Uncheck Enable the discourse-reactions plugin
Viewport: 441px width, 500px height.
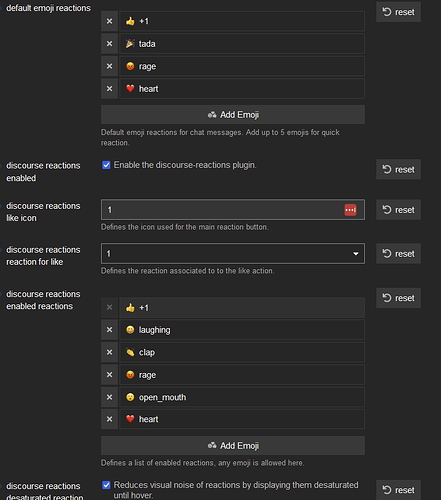coord(106,165)
